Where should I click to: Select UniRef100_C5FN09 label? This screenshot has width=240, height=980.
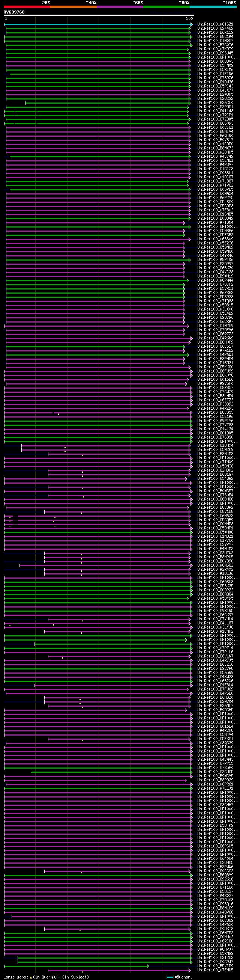[x=215, y=66]
